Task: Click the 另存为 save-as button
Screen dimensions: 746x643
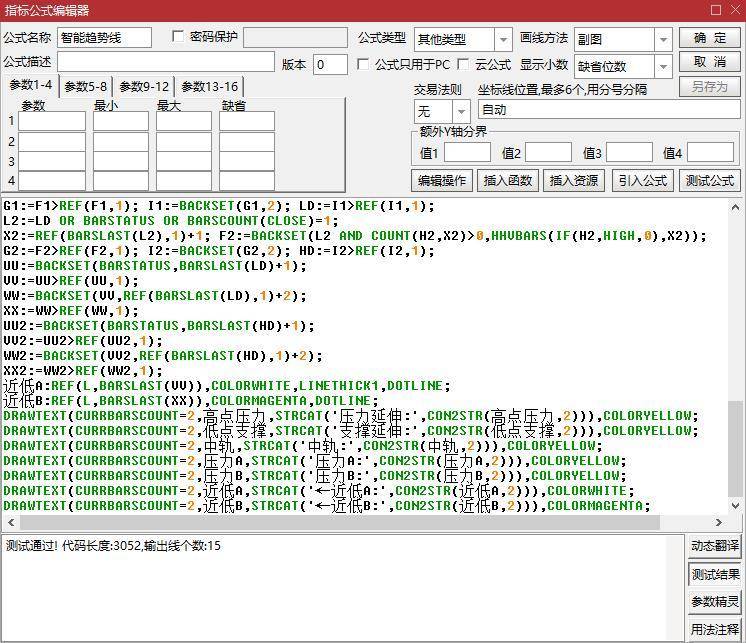Action: [x=709, y=87]
